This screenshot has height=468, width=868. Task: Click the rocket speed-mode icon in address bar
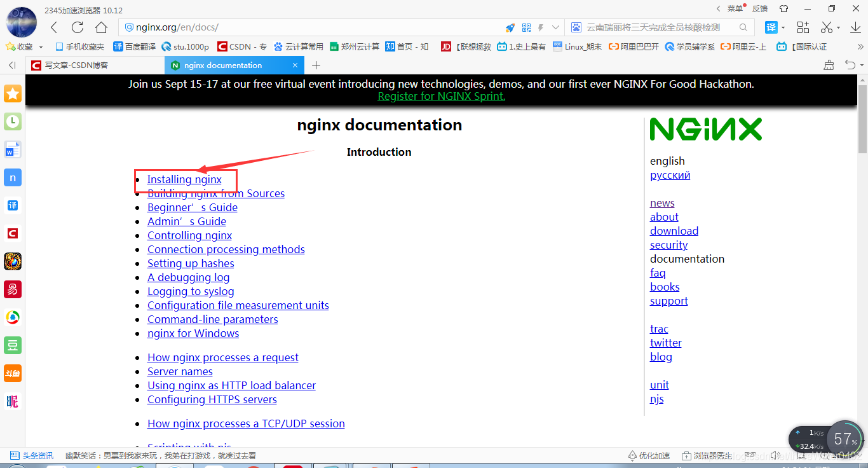tap(510, 27)
